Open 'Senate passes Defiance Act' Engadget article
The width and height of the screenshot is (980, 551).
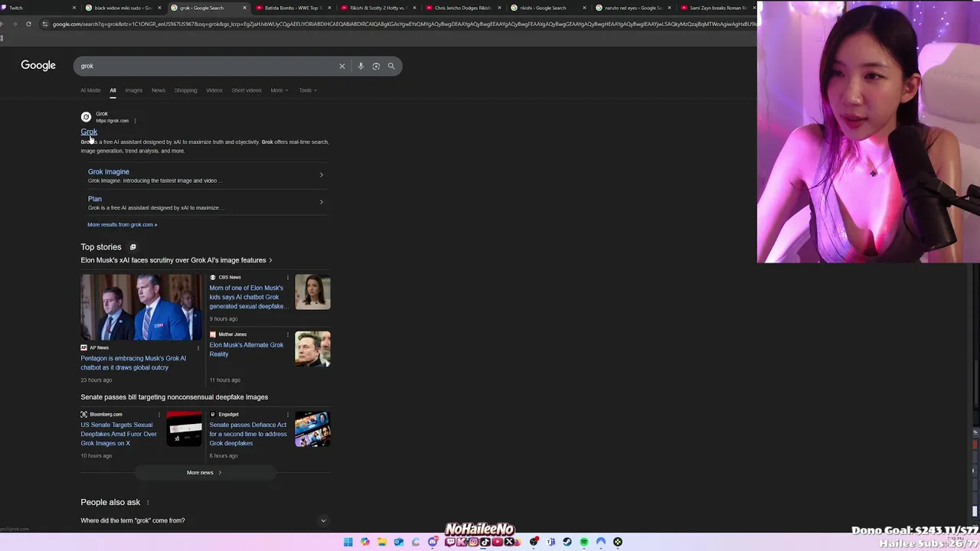click(248, 434)
